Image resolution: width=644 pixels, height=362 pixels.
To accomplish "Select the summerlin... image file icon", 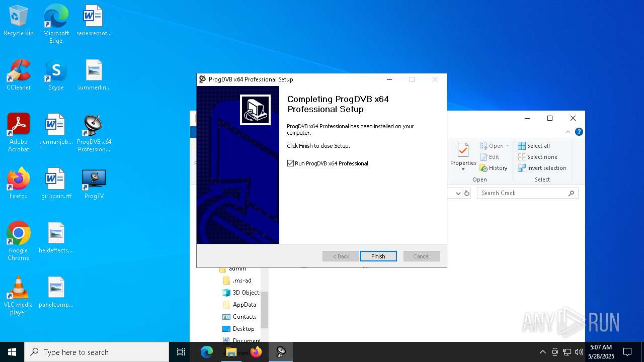I will pos(94,75).
